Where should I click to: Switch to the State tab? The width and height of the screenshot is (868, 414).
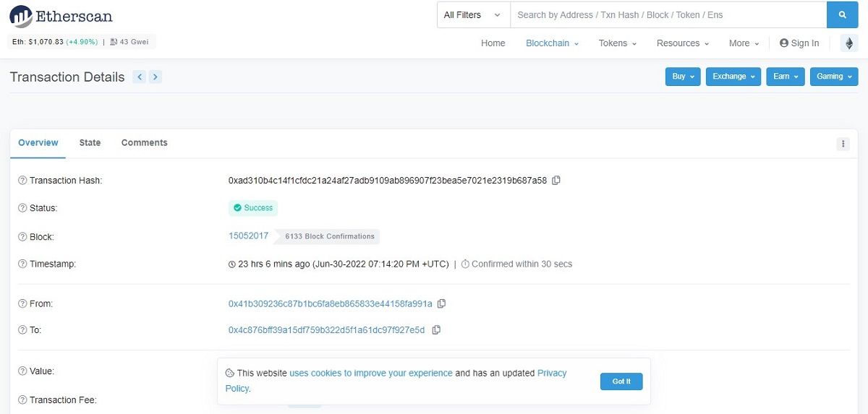click(90, 143)
